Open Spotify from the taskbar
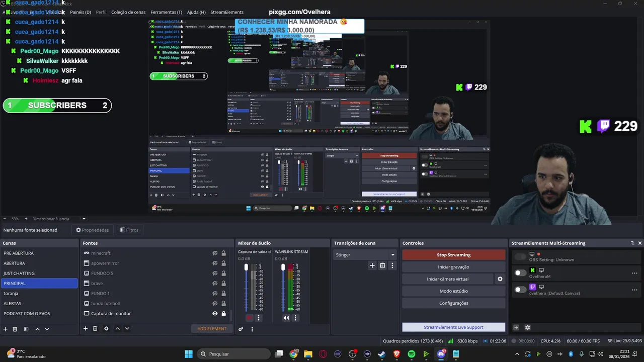The image size is (644, 362). click(x=412, y=354)
